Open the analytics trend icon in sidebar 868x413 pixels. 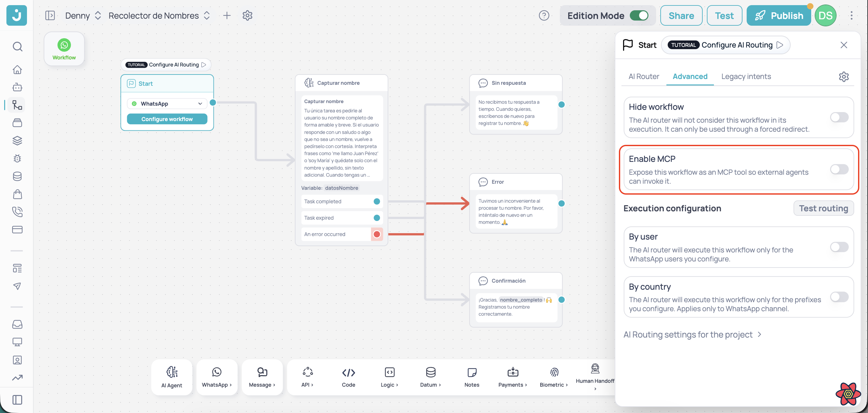click(x=18, y=378)
